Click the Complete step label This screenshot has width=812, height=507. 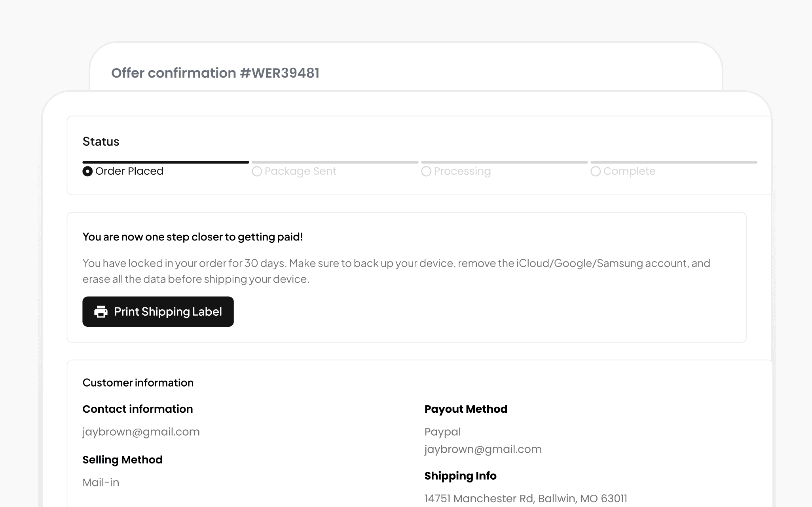coord(629,171)
